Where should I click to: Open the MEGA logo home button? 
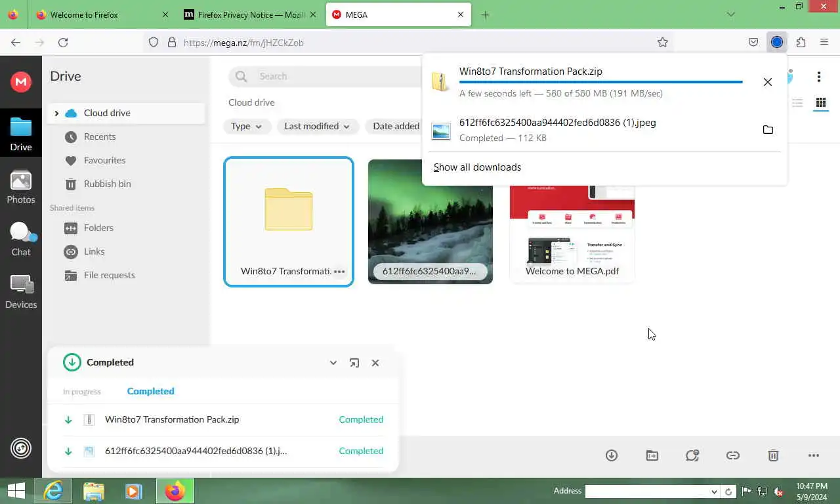(x=21, y=81)
